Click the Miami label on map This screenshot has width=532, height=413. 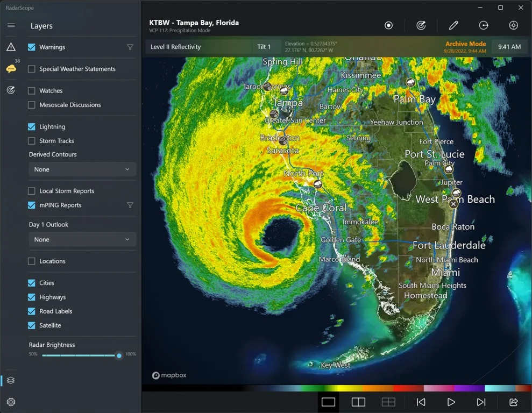pos(445,272)
